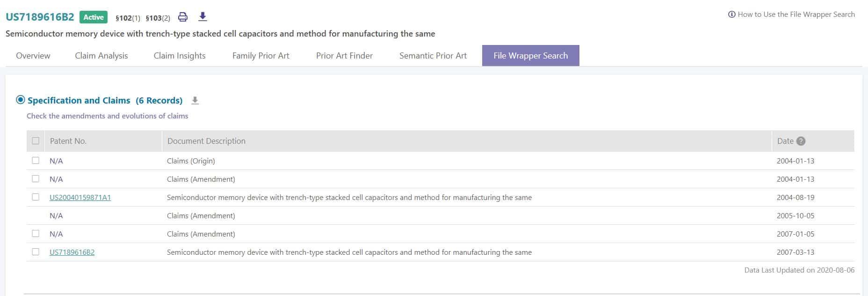Click the §102(1) rejection indicator
Image resolution: width=868 pixels, height=296 pixels.
coord(128,18)
